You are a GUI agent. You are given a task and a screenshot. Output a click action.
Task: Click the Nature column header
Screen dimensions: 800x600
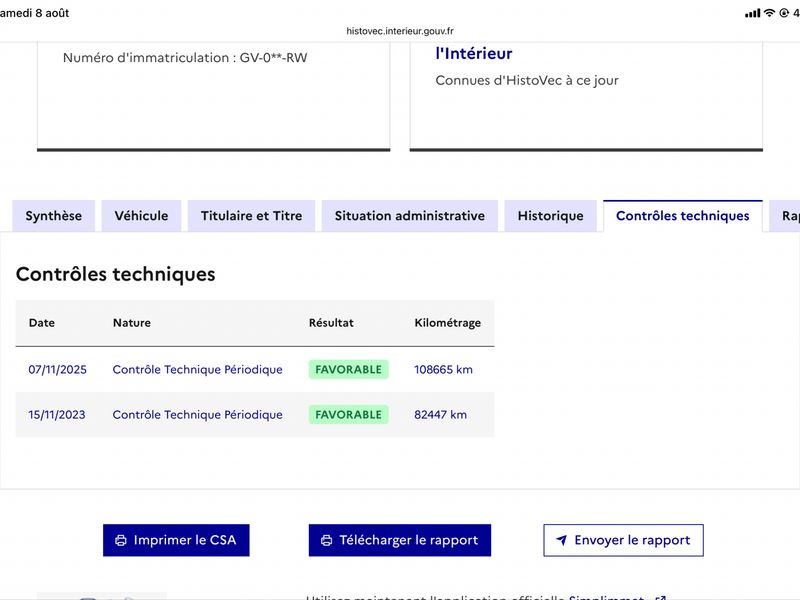tap(132, 323)
